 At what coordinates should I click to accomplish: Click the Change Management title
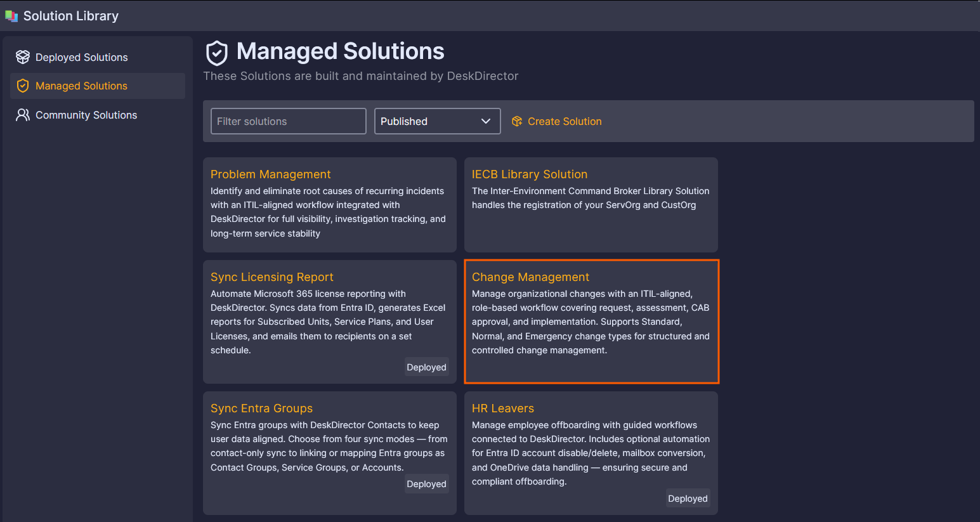coord(530,277)
